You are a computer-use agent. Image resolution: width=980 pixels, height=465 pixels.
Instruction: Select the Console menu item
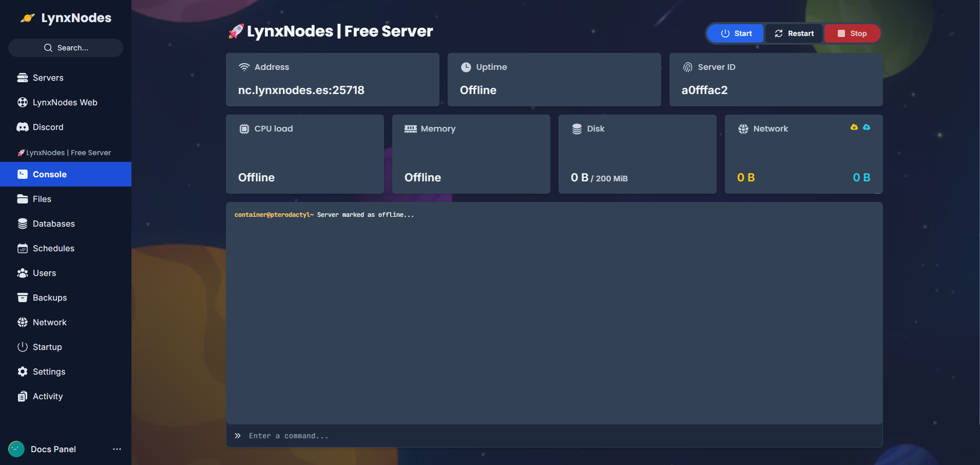(66, 174)
